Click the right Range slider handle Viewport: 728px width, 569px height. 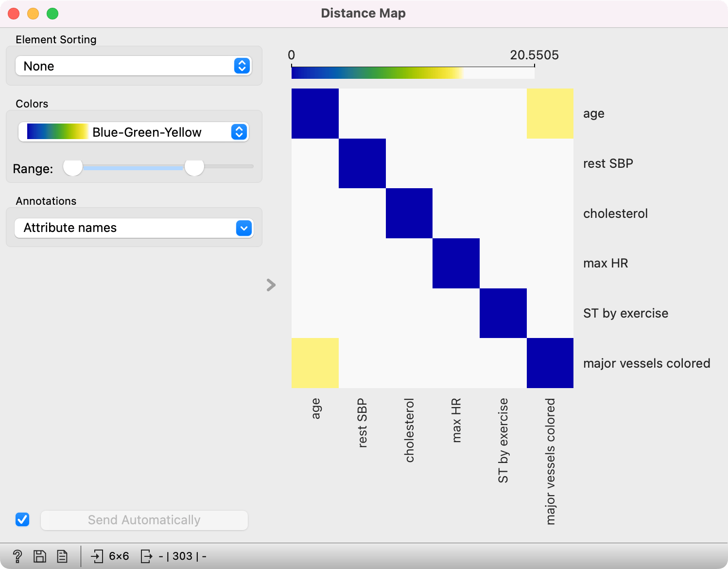click(194, 167)
